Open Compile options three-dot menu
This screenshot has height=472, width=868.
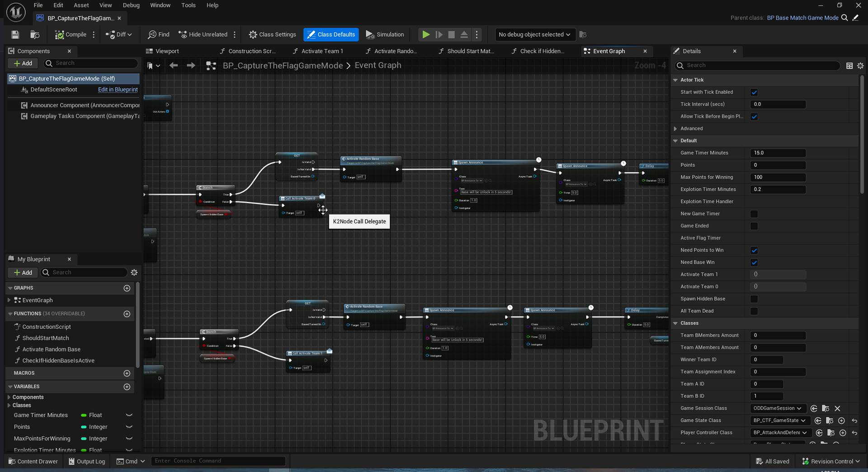tap(94, 34)
